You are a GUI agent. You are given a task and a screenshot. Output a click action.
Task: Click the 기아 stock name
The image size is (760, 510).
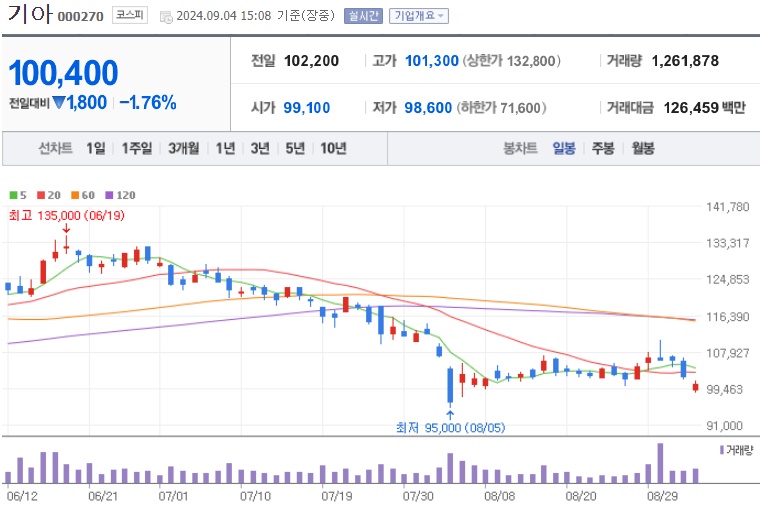coord(30,14)
